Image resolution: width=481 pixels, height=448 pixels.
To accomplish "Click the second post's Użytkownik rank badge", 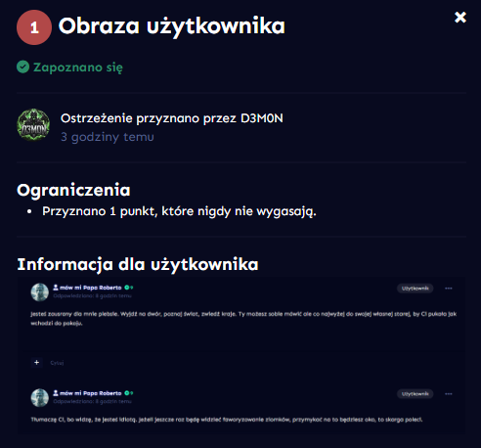I will point(415,394).
